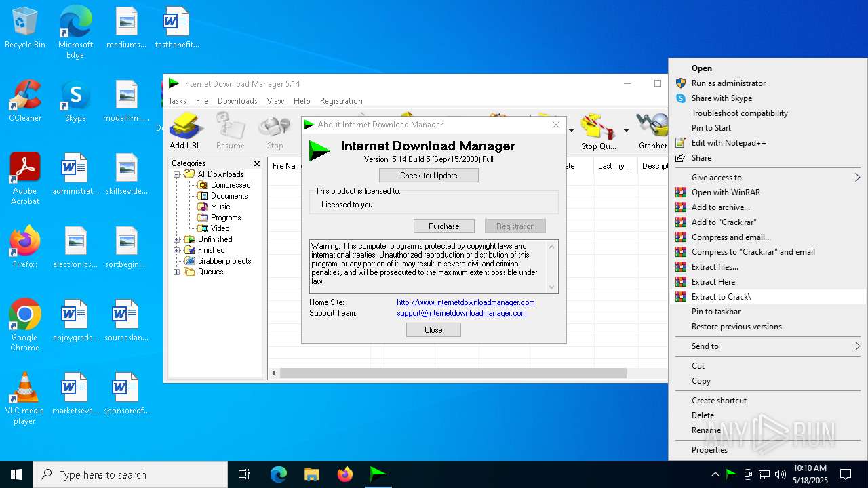Click the Stop Queue toolbar icon
Image resolution: width=868 pixels, height=488 pixels.
(x=598, y=131)
